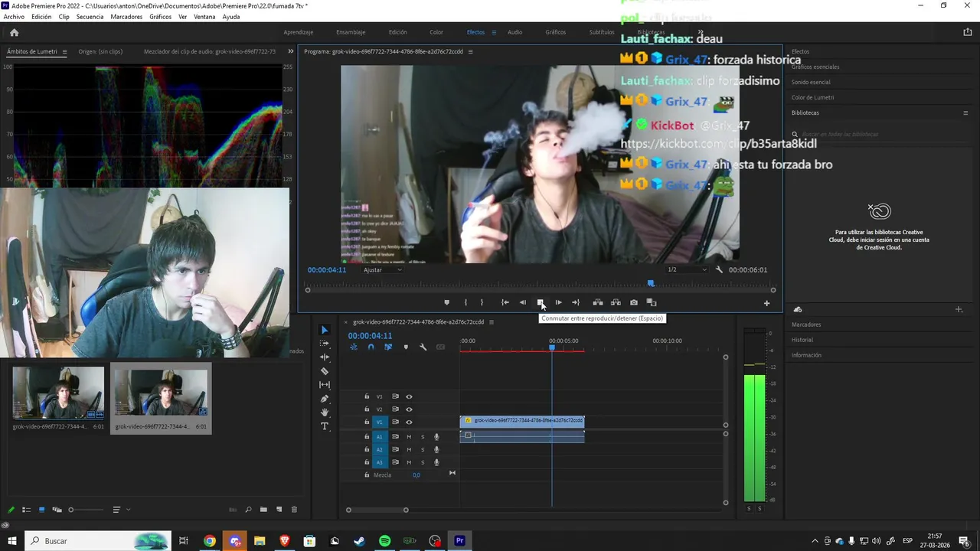The width and height of the screenshot is (980, 551).
Task: Show more workspaces overflow arrows
Action: click(x=700, y=32)
